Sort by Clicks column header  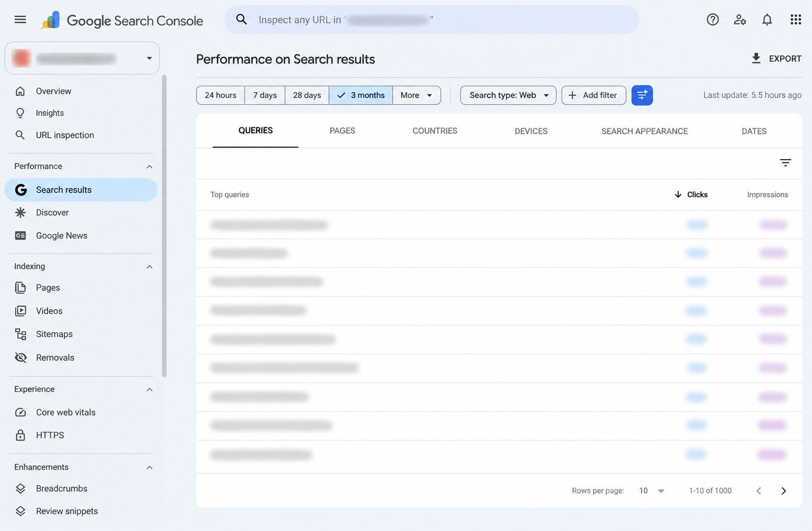(x=691, y=195)
